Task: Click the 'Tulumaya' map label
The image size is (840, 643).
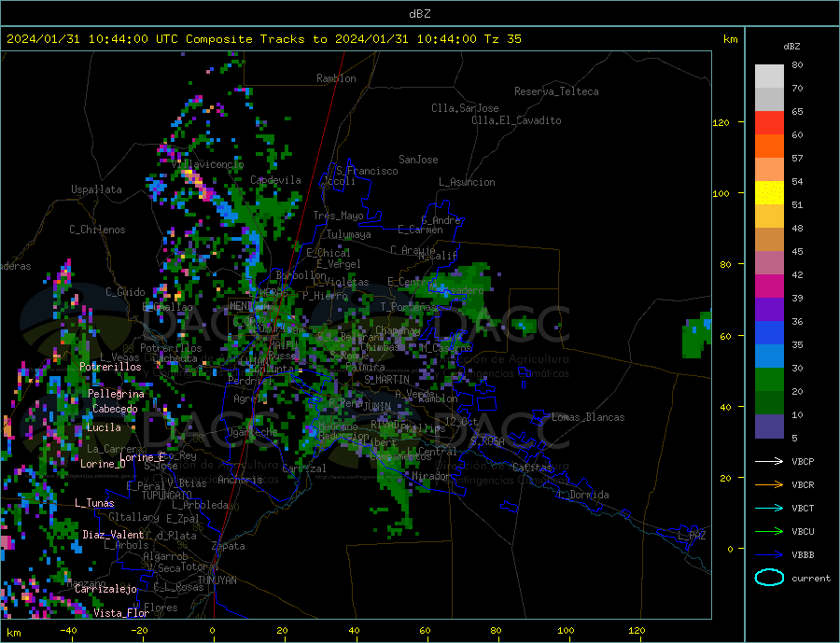Action: [349, 234]
